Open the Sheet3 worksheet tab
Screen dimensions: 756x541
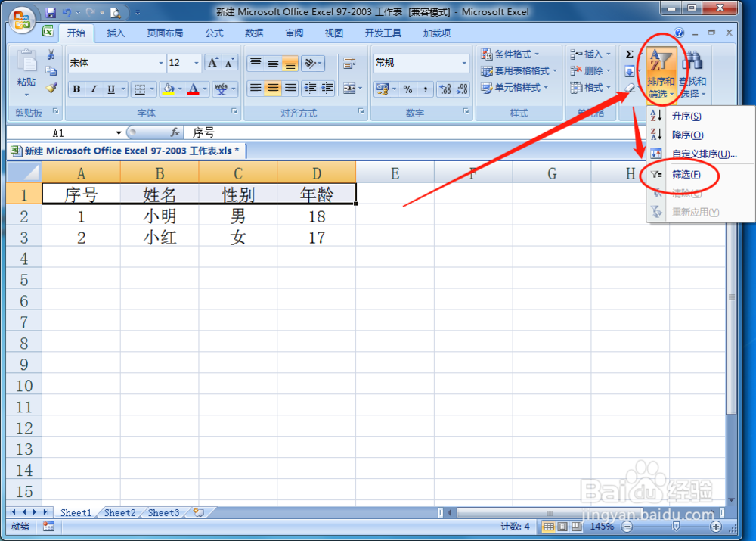[x=163, y=512]
